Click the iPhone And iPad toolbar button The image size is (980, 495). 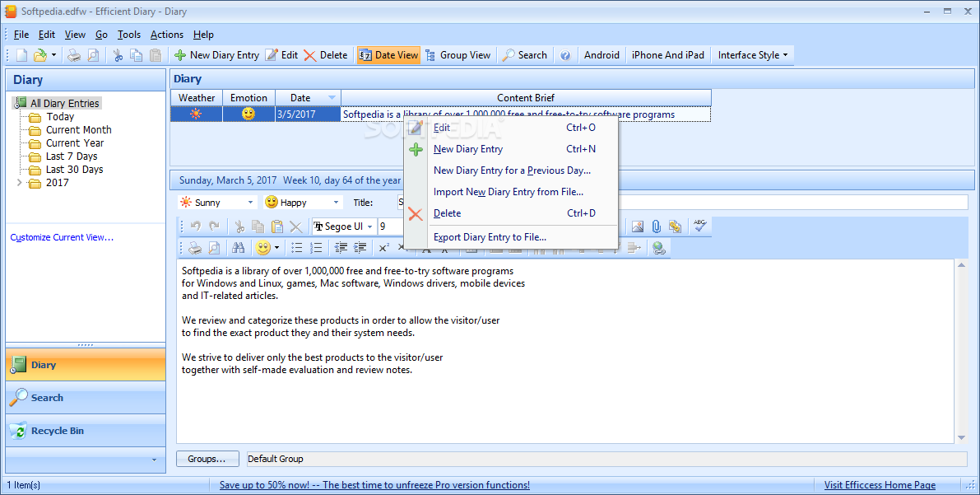coord(668,55)
